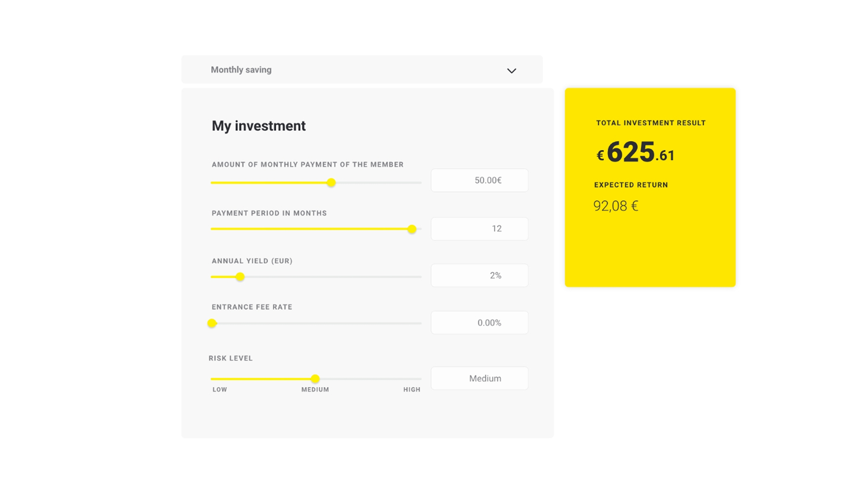
Task: Click the entrance fee rate slider handle
Action: click(212, 323)
